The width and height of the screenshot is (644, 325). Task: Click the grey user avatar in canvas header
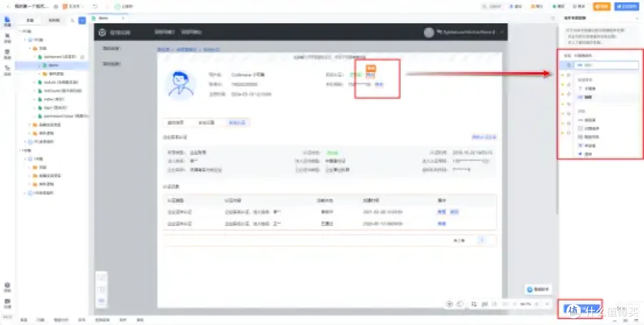click(x=429, y=32)
